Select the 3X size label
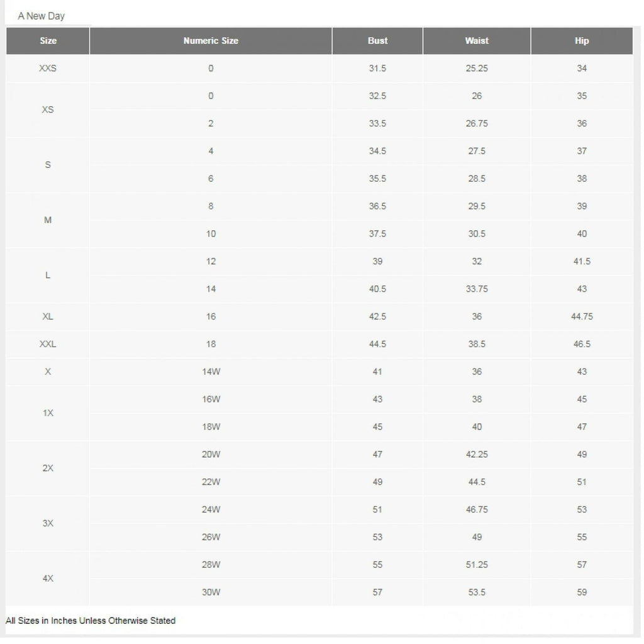Screen dimensions: 644x644 (x=48, y=523)
